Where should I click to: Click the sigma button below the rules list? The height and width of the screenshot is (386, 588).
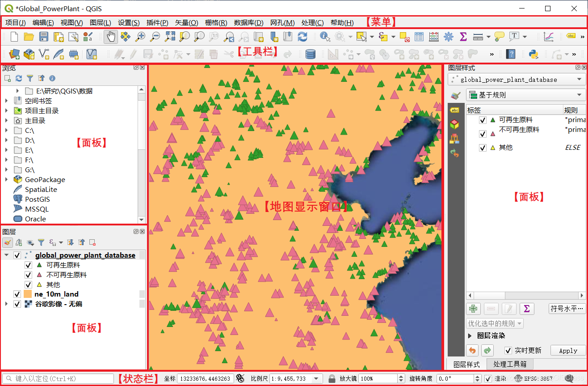pos(527,309)
